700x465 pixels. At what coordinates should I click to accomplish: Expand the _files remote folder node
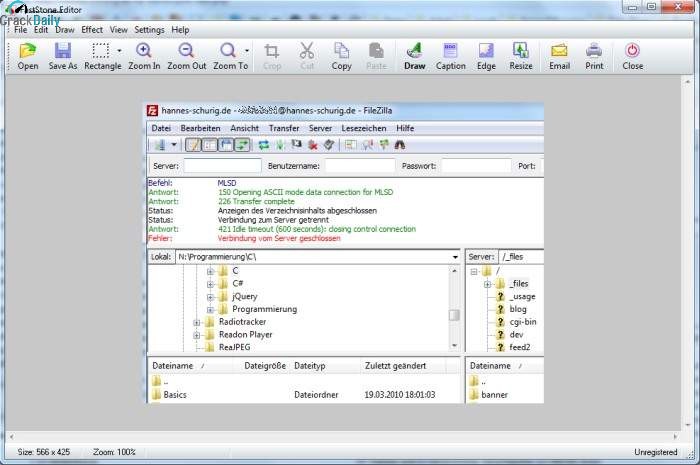coord(487,284)
